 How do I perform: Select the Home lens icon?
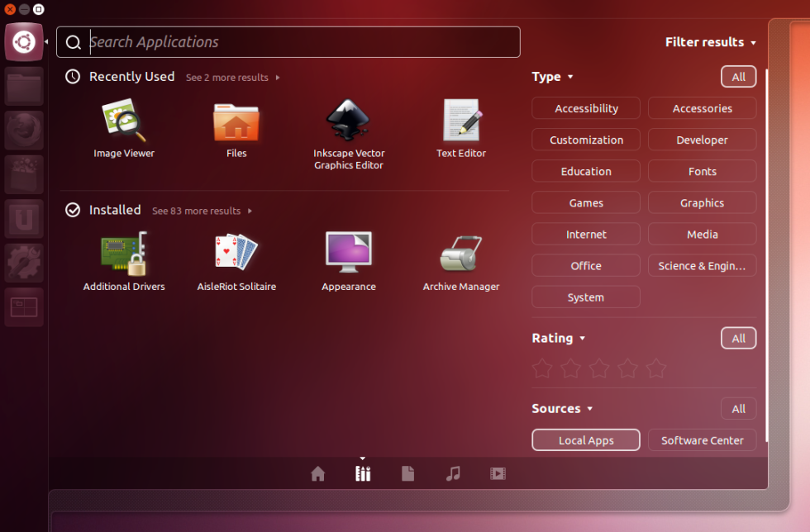click(317, 473)
